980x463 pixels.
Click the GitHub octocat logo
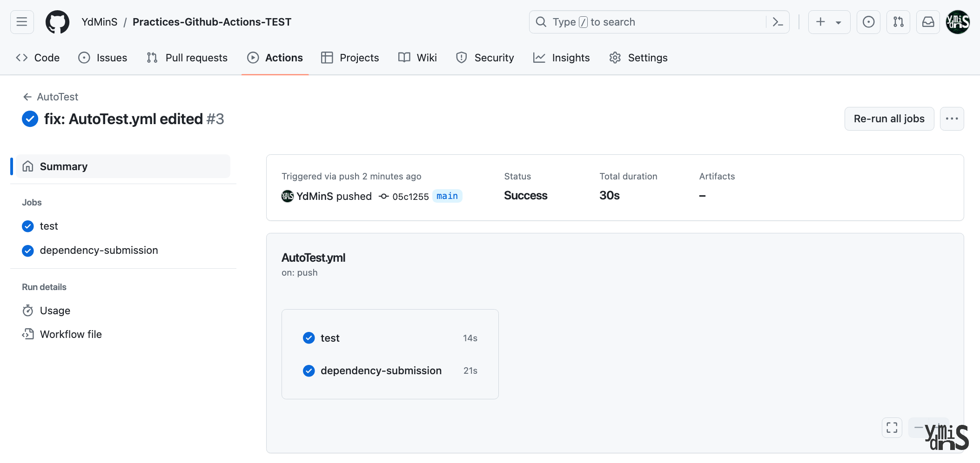coord(57,22)
